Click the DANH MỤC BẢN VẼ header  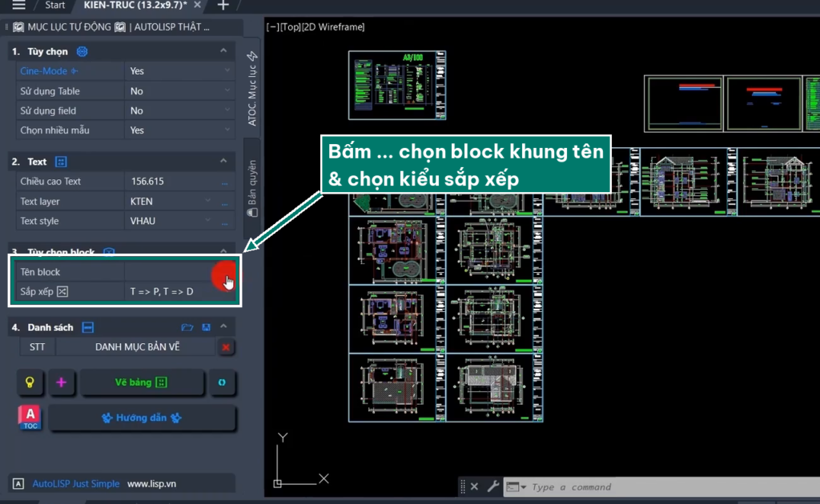click(x=137, y=346)
